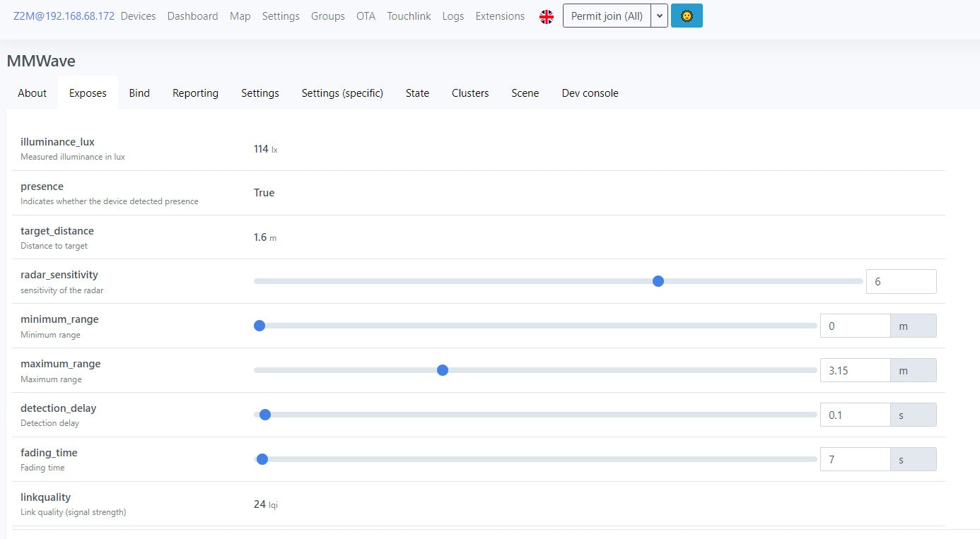Click the maximum_range slider handle
Viewport: 980px width, 539px height.
click(x=443, y=370)
